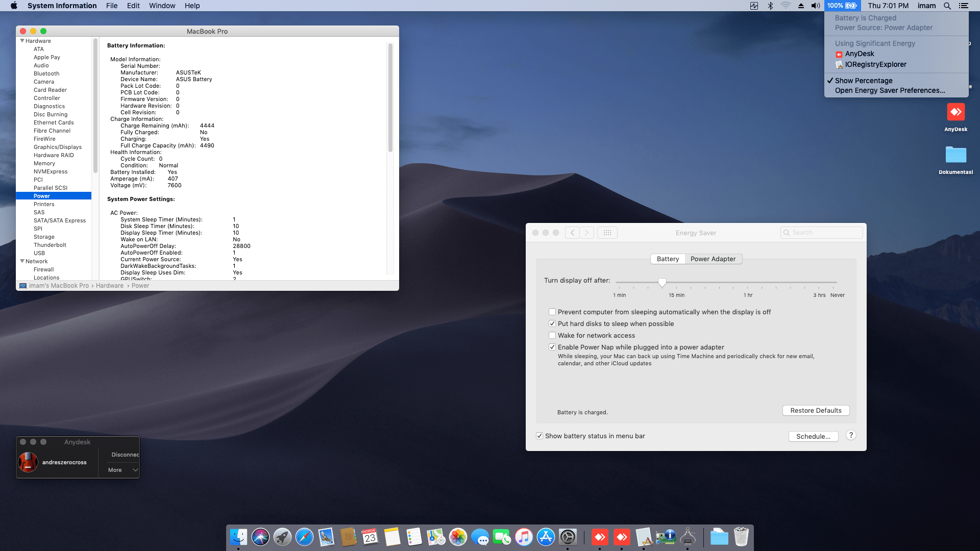Image resolution: width=980 pixels, height=551 pixels.
Task: Open Notification Center list icon
Action: click(963, 6)
